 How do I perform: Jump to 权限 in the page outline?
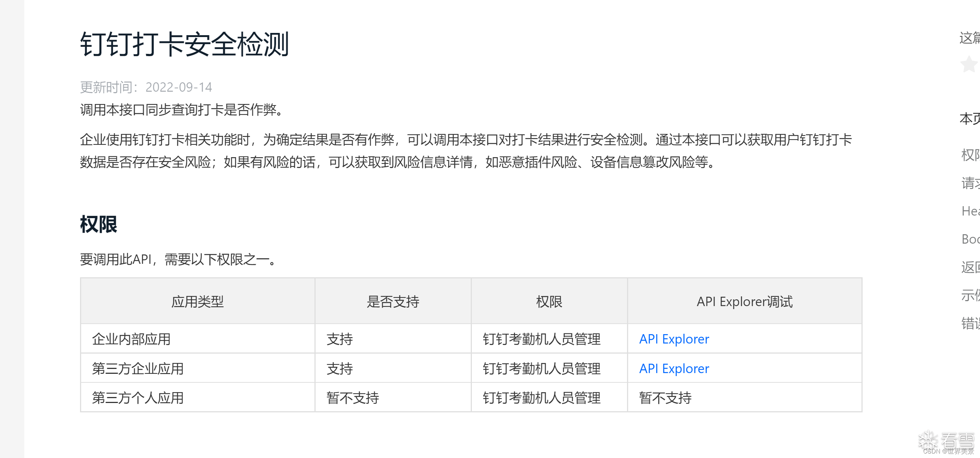click(x=970, y=155)
